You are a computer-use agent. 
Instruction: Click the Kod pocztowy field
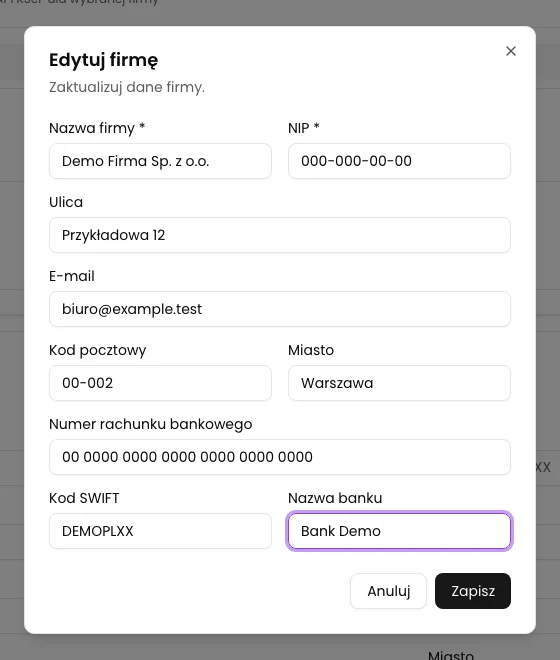[x=160, y=383]
